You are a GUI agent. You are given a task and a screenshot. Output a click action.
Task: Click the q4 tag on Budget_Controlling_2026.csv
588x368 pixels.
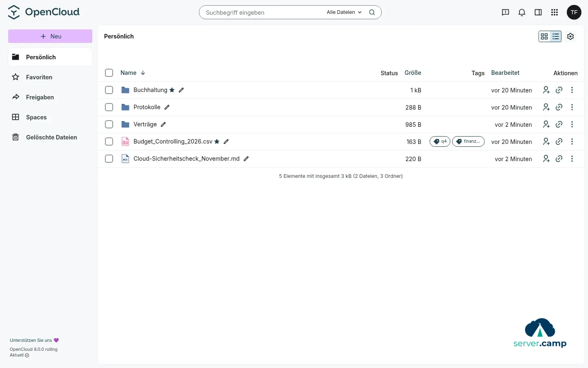tap(440, 141)
